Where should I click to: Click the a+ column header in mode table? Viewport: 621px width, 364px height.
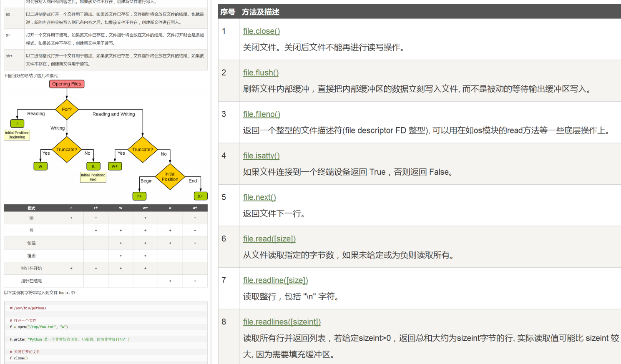pyautogui.click(x=195, y=208)
